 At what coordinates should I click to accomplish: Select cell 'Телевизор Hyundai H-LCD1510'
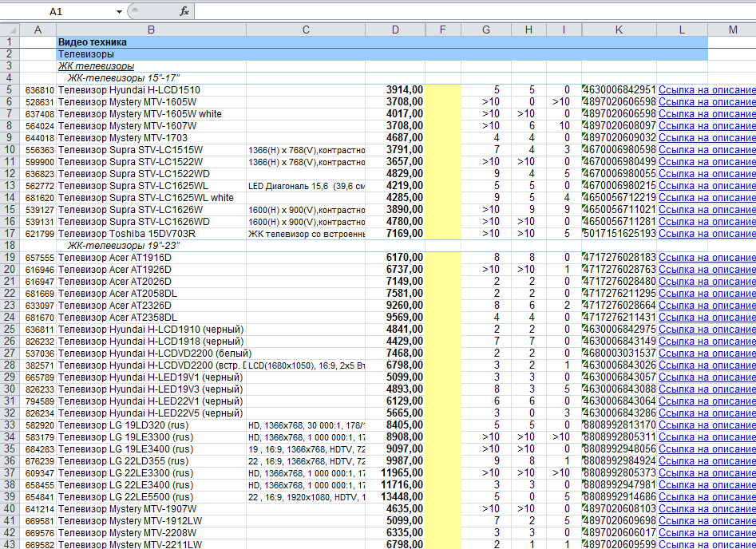coord(151,90)
